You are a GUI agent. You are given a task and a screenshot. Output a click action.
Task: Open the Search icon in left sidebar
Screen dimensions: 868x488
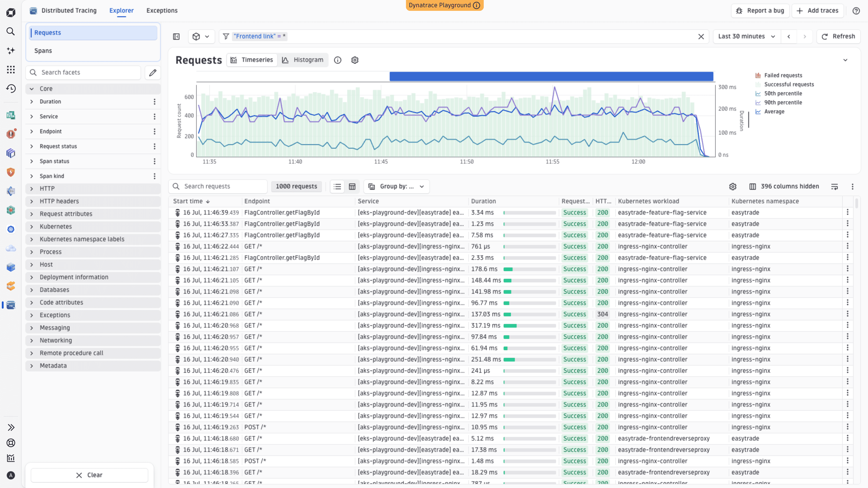click(11, 31)
